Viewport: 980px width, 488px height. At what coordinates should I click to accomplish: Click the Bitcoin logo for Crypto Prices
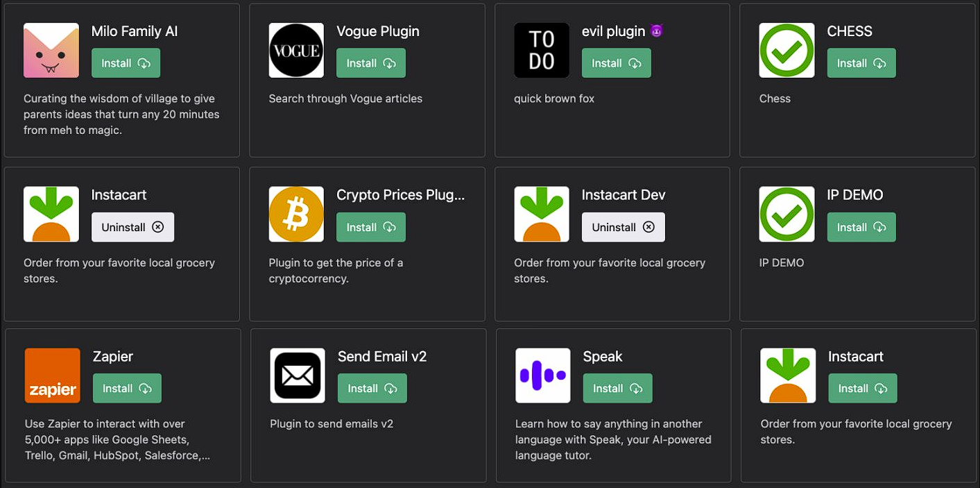coord(296,214)
